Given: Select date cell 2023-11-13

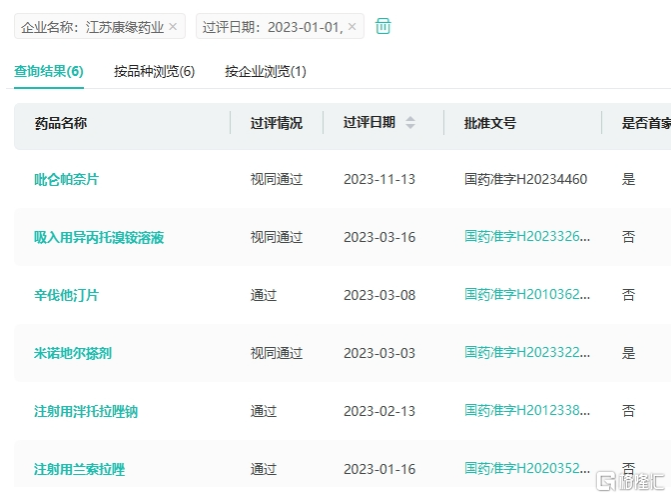Looking at the screenshot, I should point(380,179).
